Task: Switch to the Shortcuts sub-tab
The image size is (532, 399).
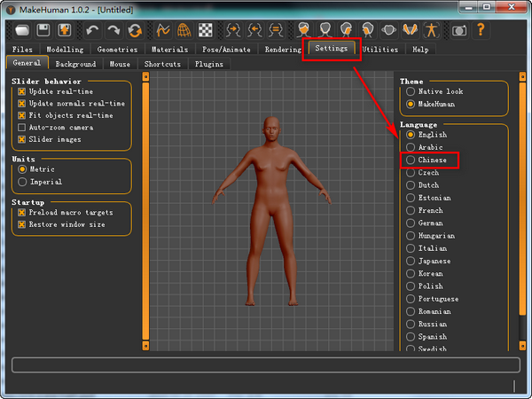Action: (x=162, y=64)
